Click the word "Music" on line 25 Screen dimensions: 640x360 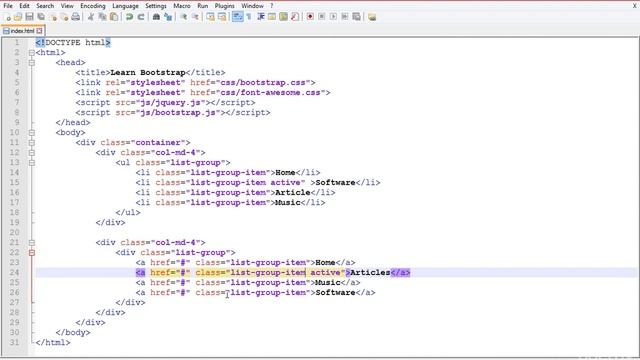[328, 282]
